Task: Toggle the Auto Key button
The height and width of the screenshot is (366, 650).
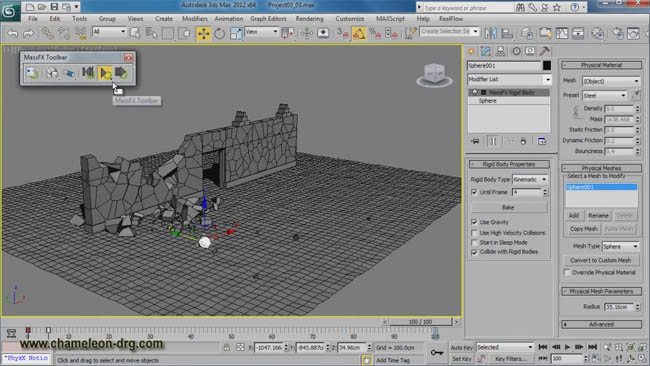Action: [461, 347]
